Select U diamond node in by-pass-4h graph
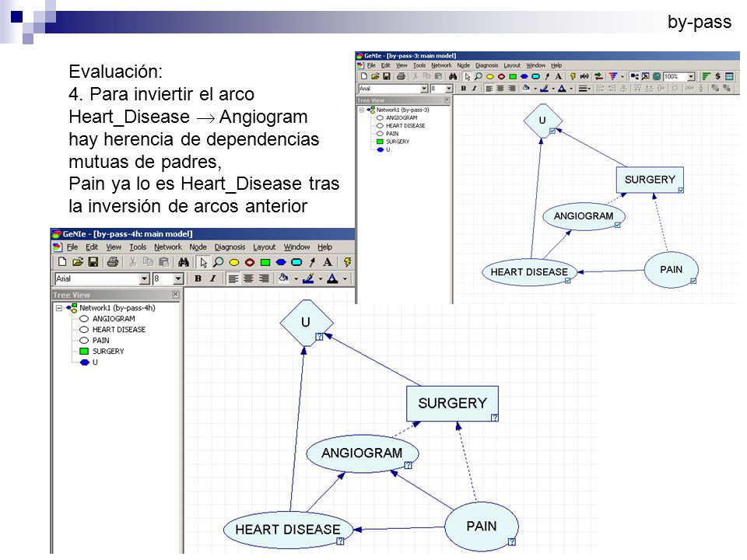The image size is (747, 560). [306, 323]
